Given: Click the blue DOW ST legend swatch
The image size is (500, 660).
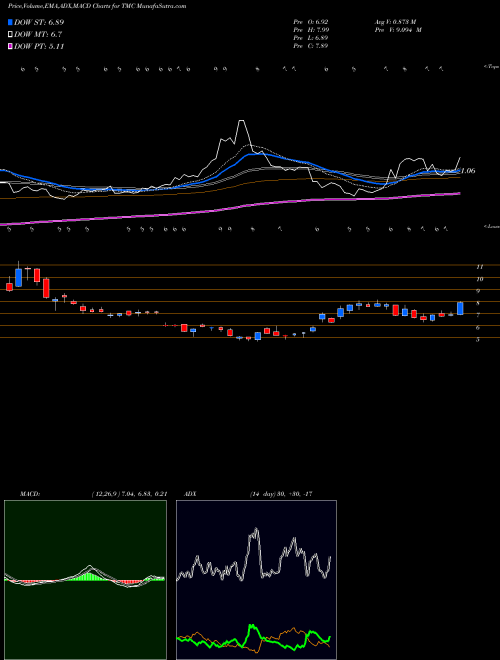Looking at the screenshot, I should coord(10,22).
